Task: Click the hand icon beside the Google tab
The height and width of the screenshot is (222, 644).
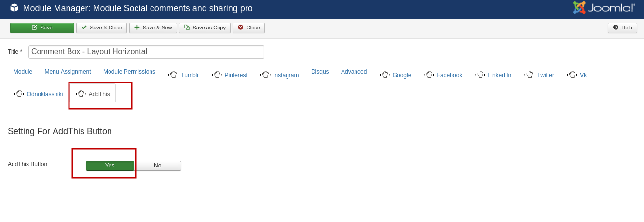Action: click(384, 75)
